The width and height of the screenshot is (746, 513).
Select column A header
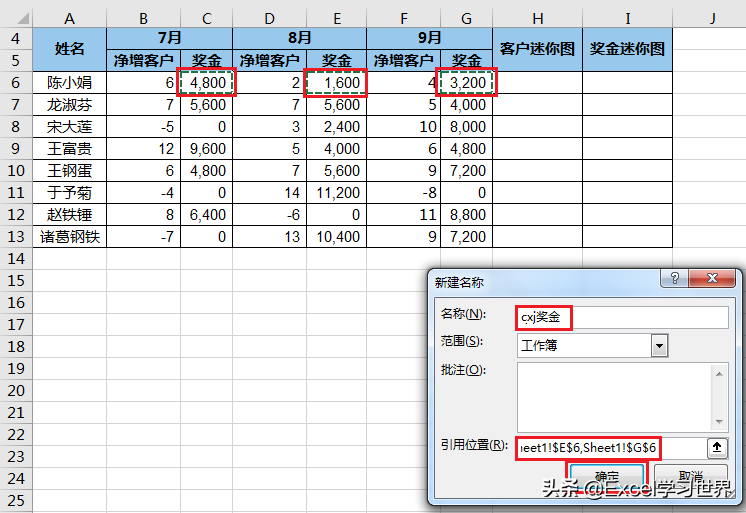69,19
